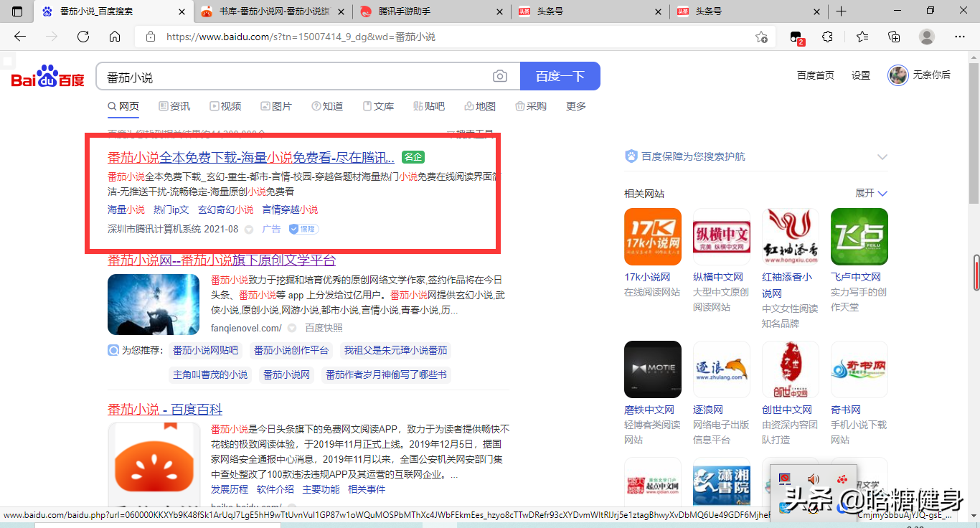
Task: Refresh the page with reload icon
Action: [83, 37]
